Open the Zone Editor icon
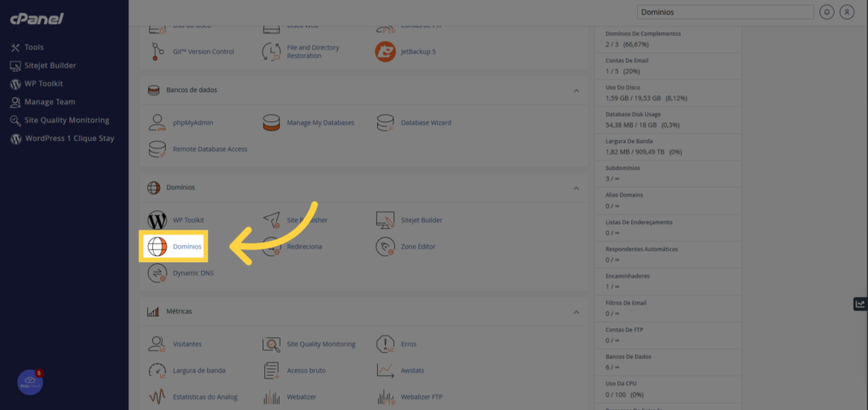Screen dimensions: 868x410 click(x=386, y=247)
